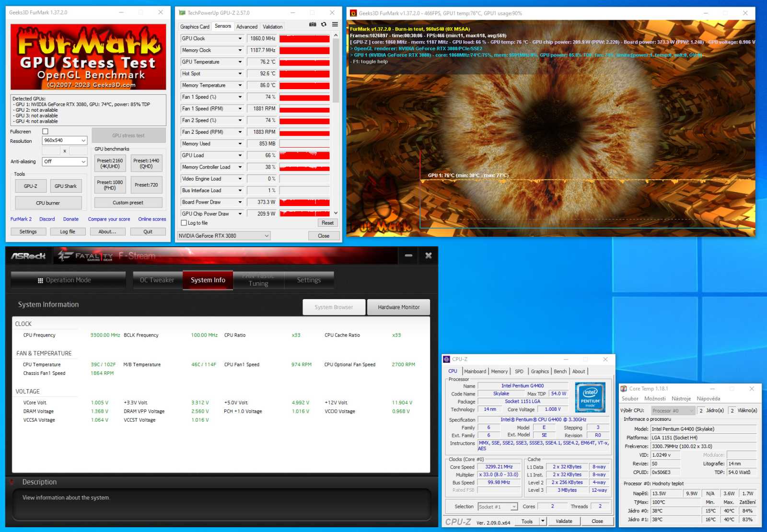Click the Operation Mode grid icon

click(40, 280)
